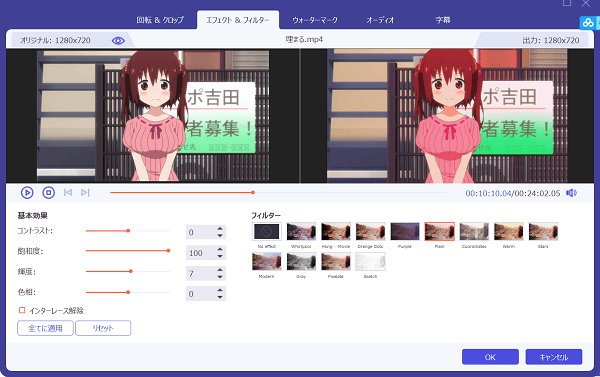Apply the Gray filter
The width and height of the screenshot is (600, 377).
301,261
